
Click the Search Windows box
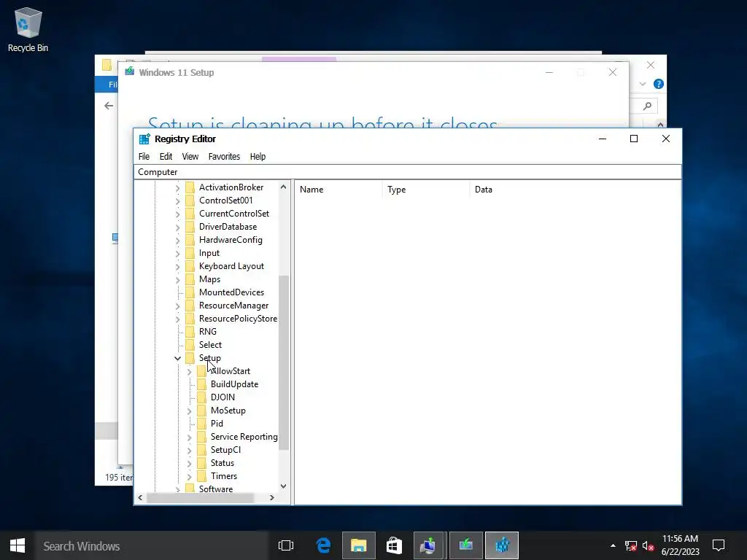coord(152,545)
